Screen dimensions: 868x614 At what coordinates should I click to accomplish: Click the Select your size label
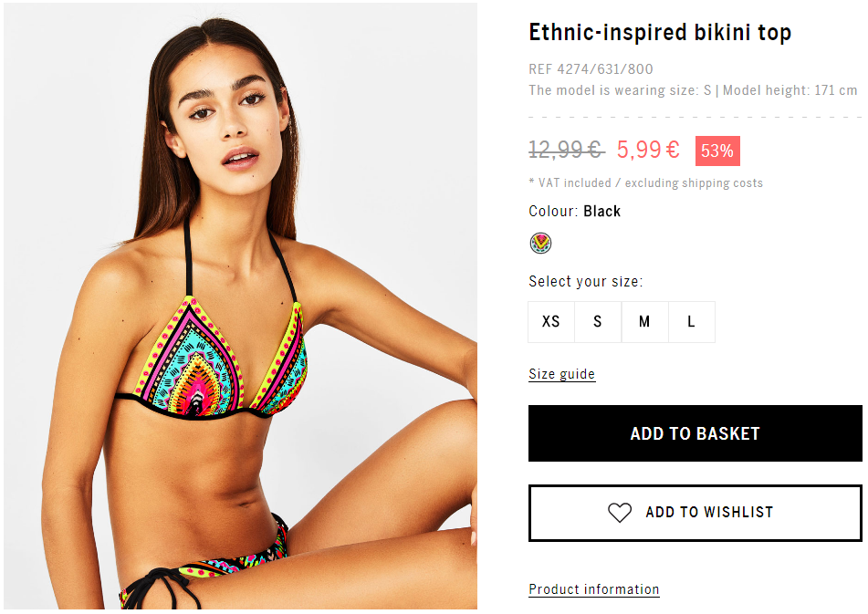coord(586,282)
